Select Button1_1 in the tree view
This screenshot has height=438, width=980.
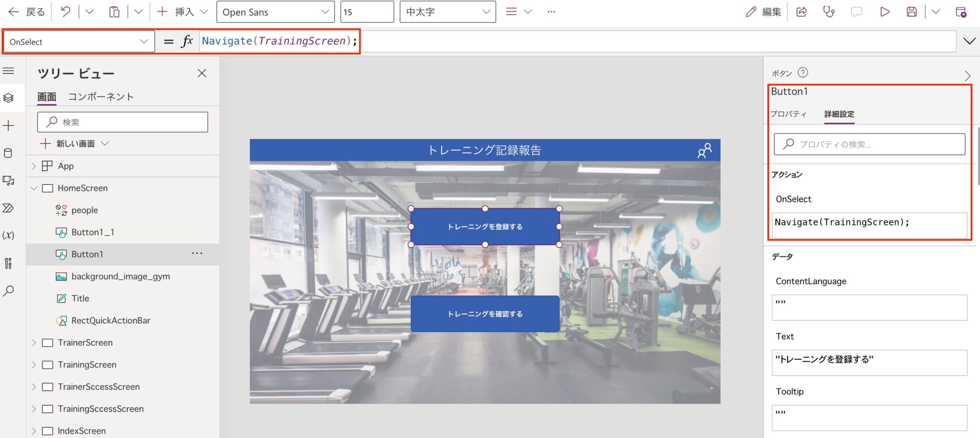tap(92, 232)
